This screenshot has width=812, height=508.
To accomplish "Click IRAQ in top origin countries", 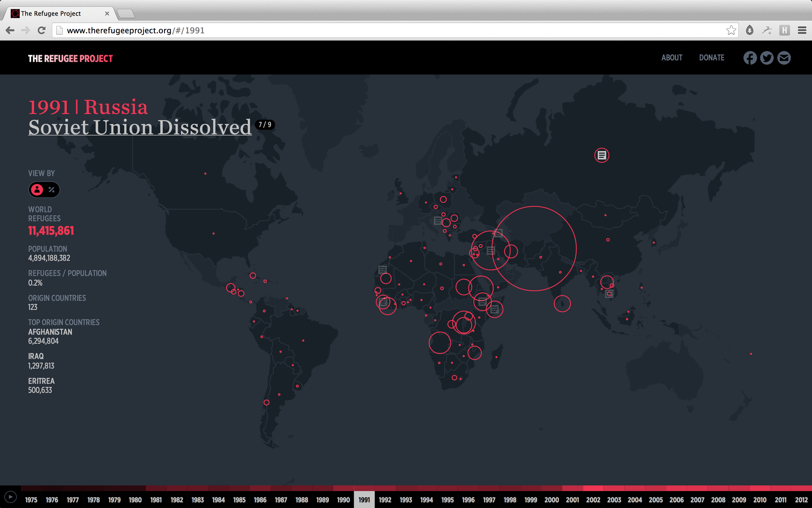I will 36,356.
